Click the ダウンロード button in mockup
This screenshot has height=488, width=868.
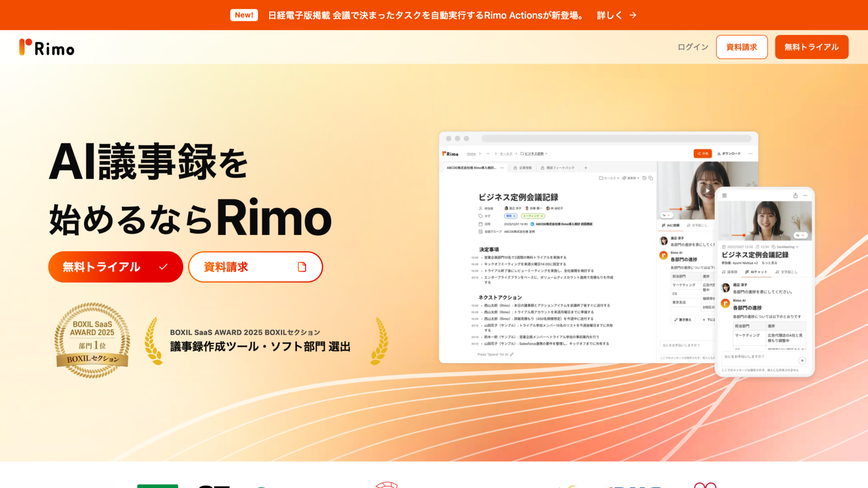729,154
